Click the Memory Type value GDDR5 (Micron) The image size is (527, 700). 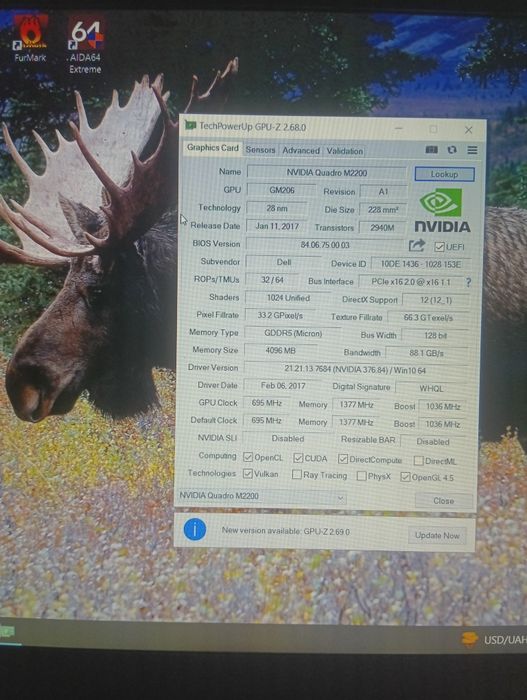coord(293,333)
